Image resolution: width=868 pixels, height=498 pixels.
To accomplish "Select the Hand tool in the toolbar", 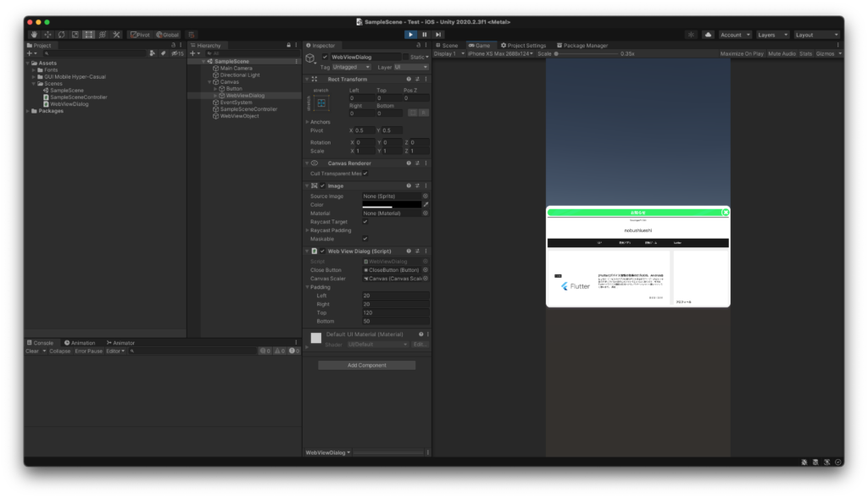I will coord(34,35).
